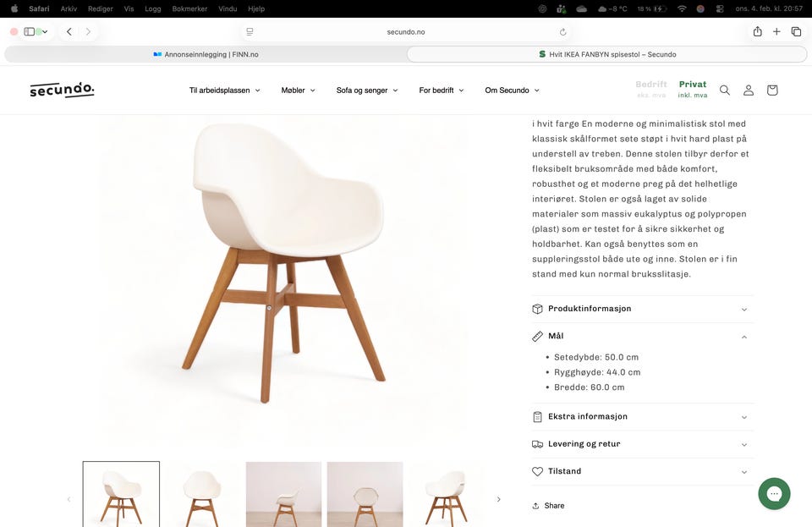Click the Share link

coord(548,506)
